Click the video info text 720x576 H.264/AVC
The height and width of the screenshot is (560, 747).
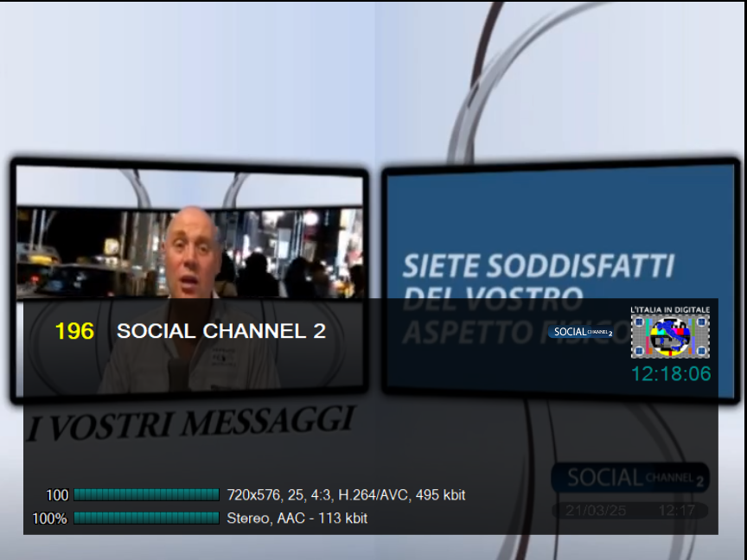point(346,495)
